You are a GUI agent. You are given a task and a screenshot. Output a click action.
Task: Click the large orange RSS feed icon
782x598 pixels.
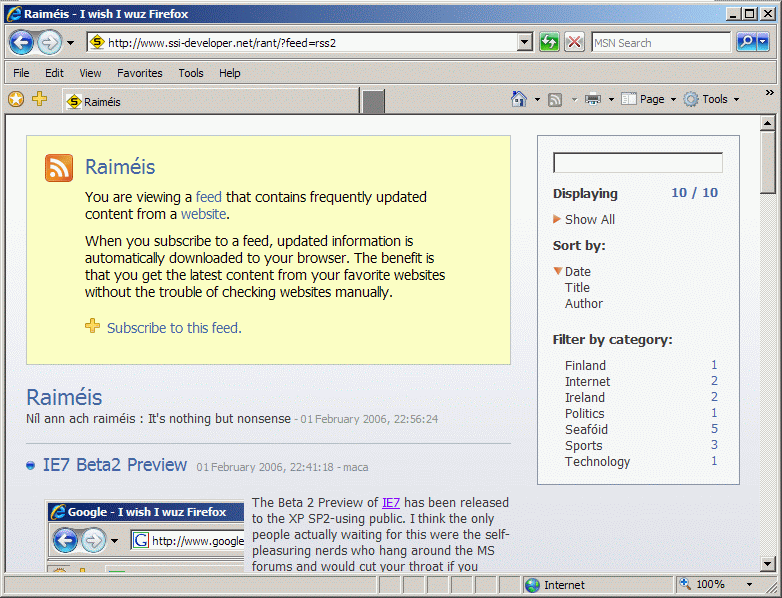(59, 168)
